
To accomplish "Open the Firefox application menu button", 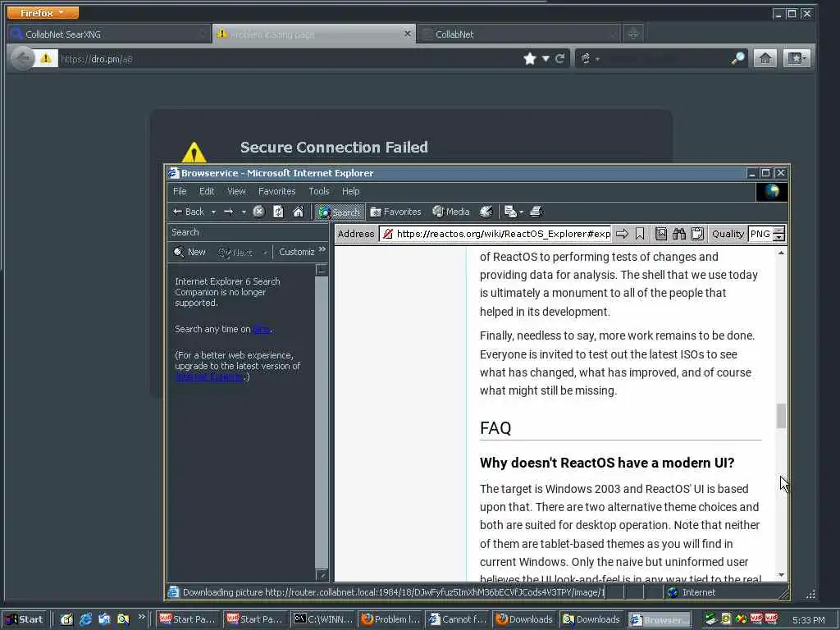I will tap(43, 12).
